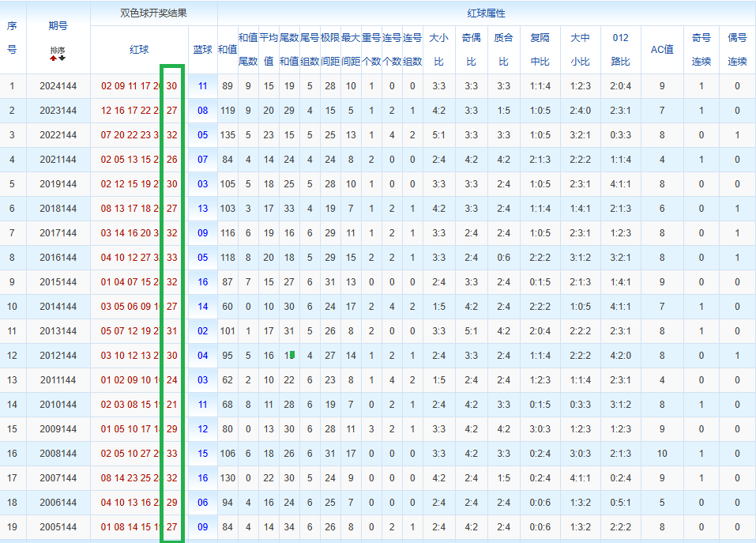Click blue ball 13 in row 2018144
Screen dimensions: 756x543
click(202, 209)
